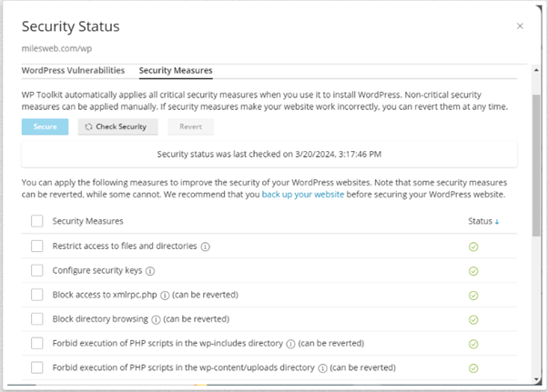Screen dimensions: 548x392
Task: Check Block directory browsing checkbox
Action: tap(37, 318)
